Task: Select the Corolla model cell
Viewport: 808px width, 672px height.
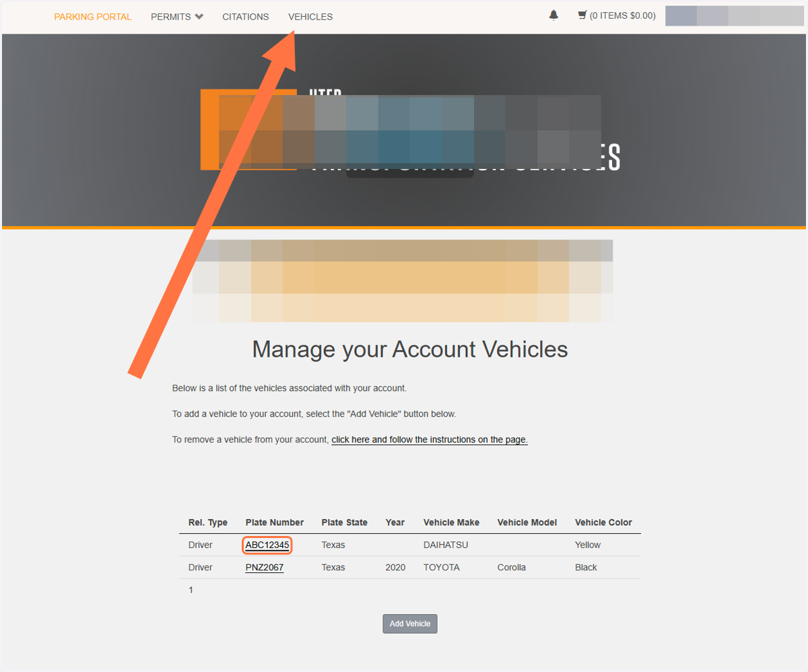Action: point(512,568)
